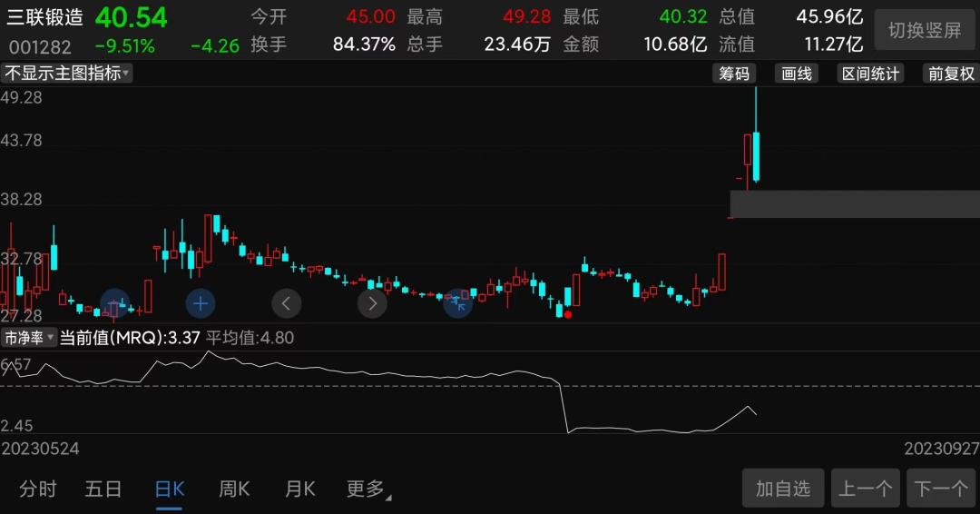The width and height of the screenshot is (980, 514).
Task: Click the circulating value 11.27亿
Action: coord(834,44)
